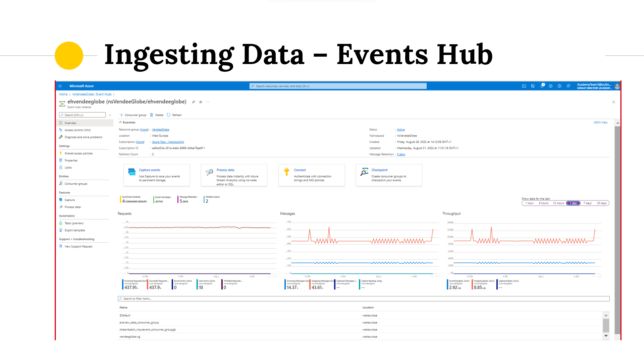This screenshot has width=644, height=362.
Task: Focus the Search resources, services, and docs bar
Action: 338,86
